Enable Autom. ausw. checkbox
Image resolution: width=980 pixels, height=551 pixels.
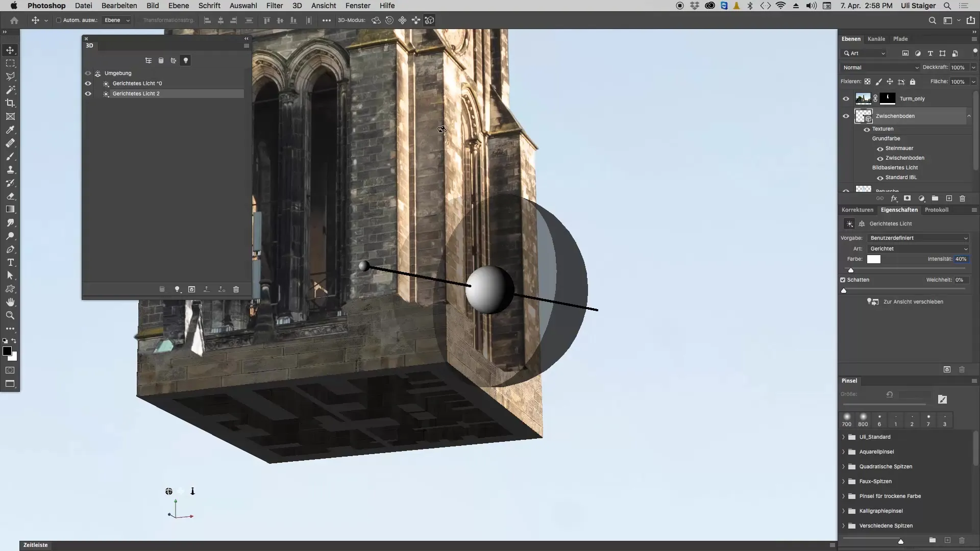tap(58, 20)
